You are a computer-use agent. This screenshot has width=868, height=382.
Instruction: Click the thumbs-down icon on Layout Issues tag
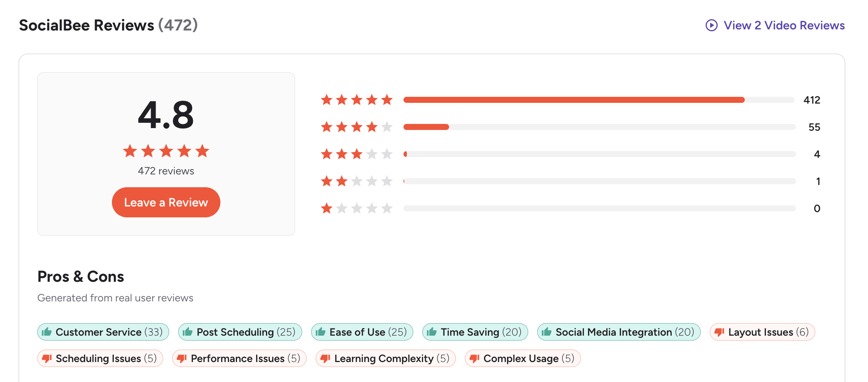[720, 332]
